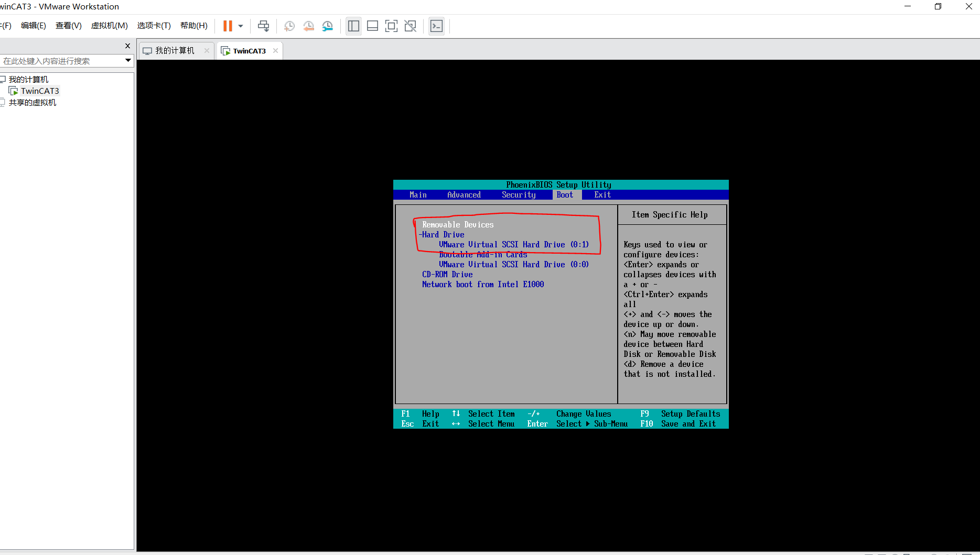
Task: Click F9 Setup Defaults hint
Action: point(680,414)
